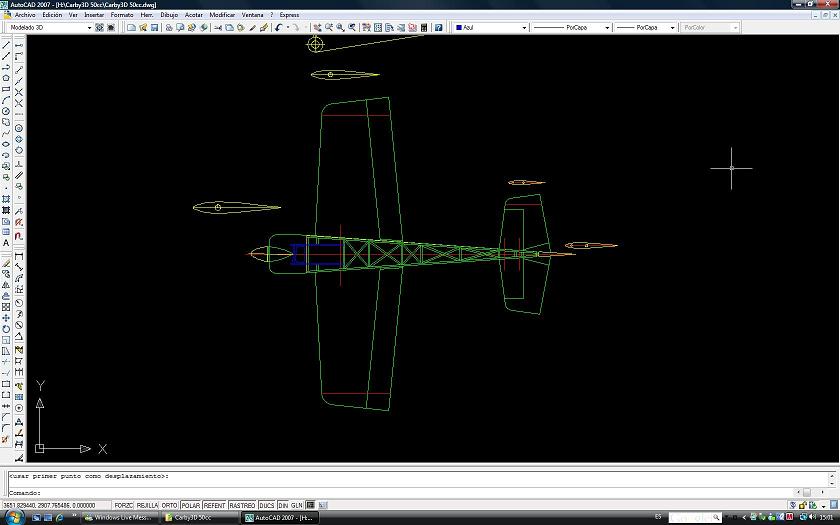Click in the Comando command line input
Screen dimensions: 840x525
point(400,492)
